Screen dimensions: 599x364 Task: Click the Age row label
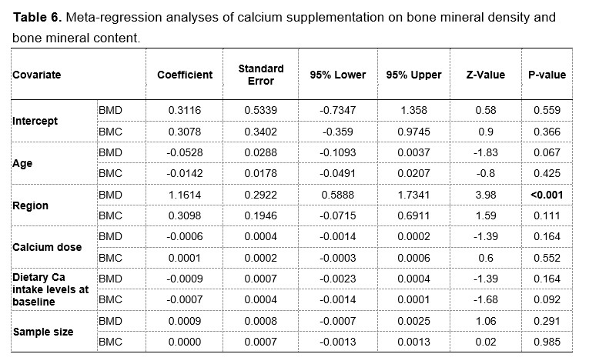(x=22, y=163)
